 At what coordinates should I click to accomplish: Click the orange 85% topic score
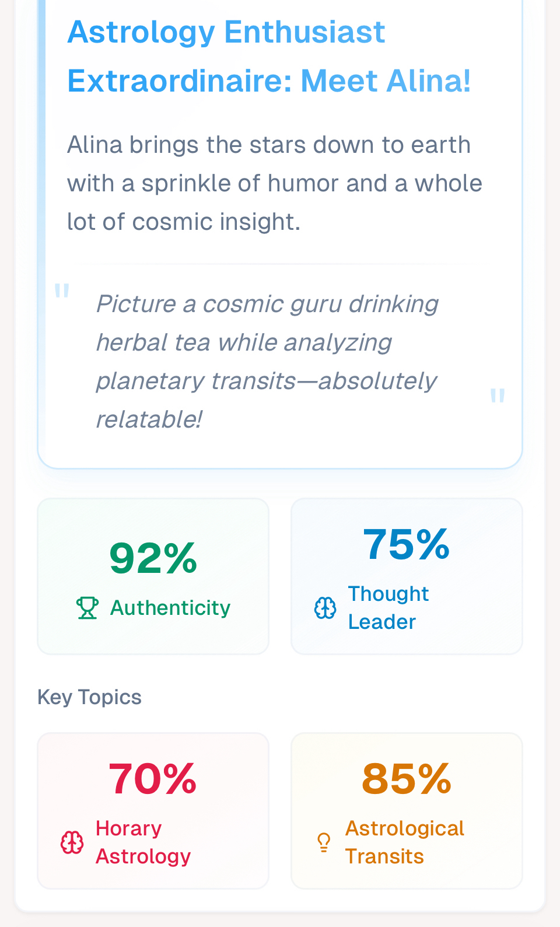(x=407, y=779)
